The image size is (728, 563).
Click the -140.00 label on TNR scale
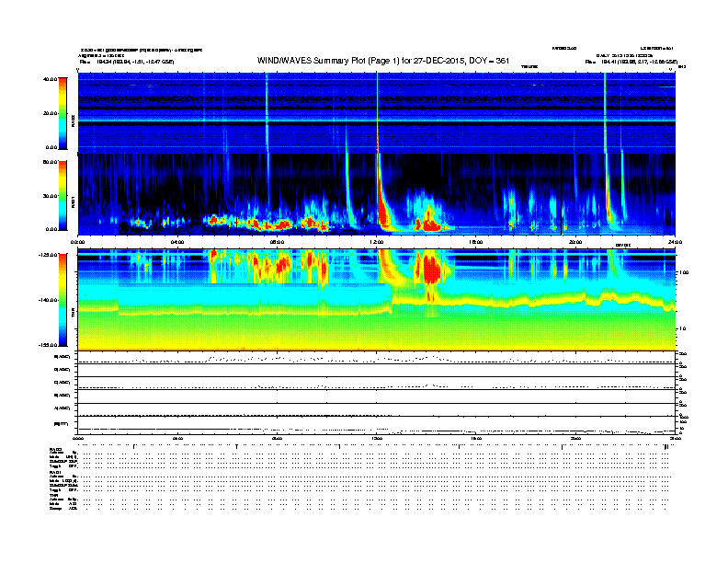(x=48, y=300)
